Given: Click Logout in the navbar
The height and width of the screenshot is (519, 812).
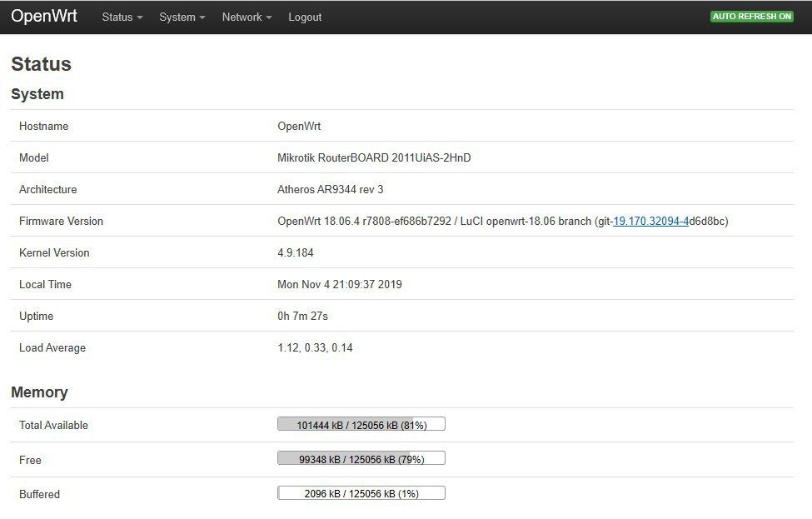Looking at the screenshot, I should [x=305, y=17].
